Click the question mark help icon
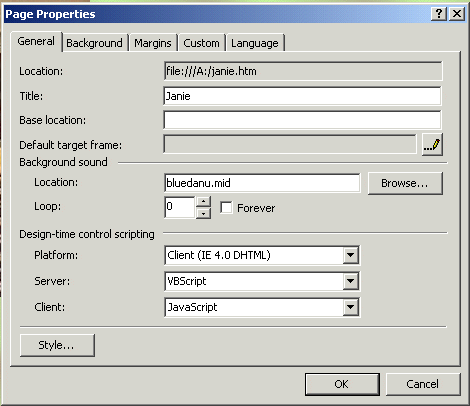 pyautogui.click(x=439, y=14)
